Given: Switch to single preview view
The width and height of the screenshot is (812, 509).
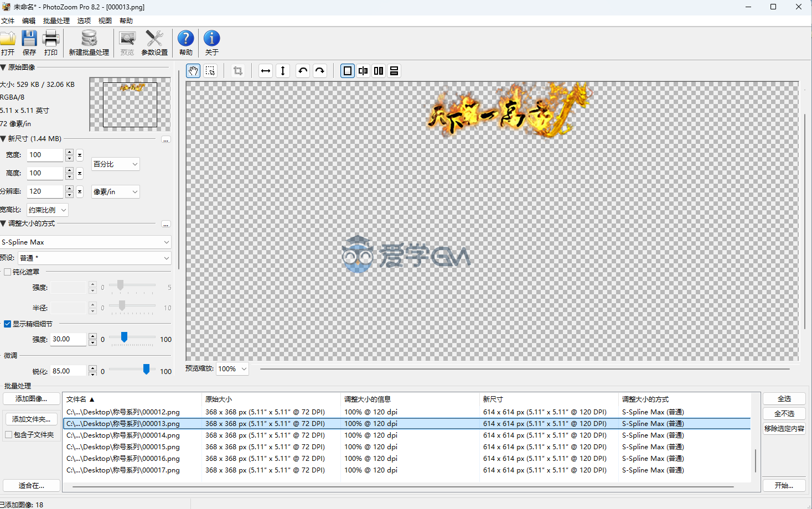Looking at the screenshot, I should (348, 71).
